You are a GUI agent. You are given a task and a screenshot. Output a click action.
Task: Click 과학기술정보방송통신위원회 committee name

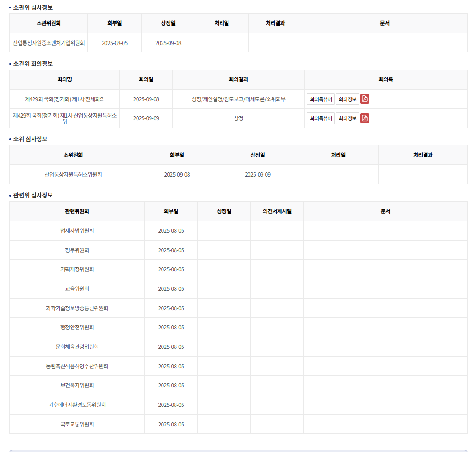(77, 308)
